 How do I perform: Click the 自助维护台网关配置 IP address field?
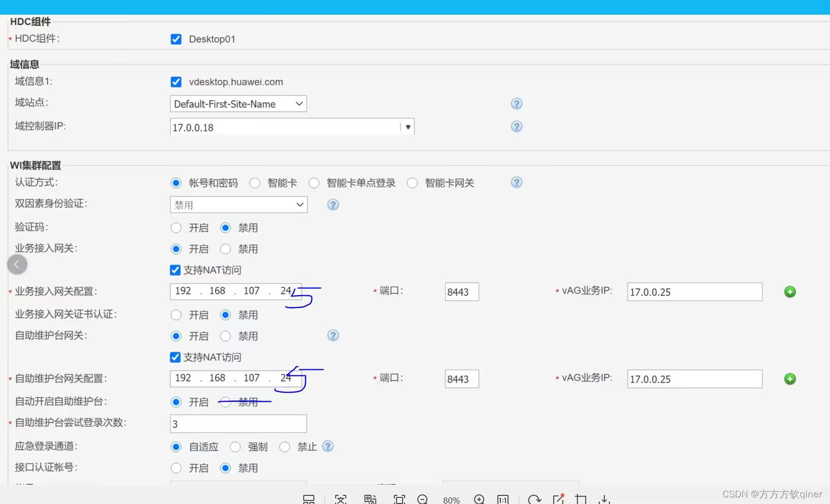[236, 378]
